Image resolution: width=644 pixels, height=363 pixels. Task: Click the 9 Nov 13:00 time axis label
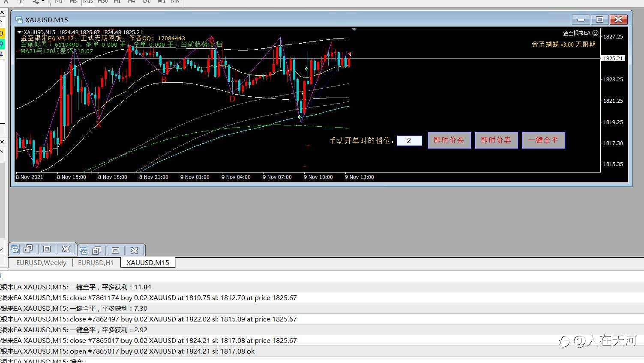(359, 177)
